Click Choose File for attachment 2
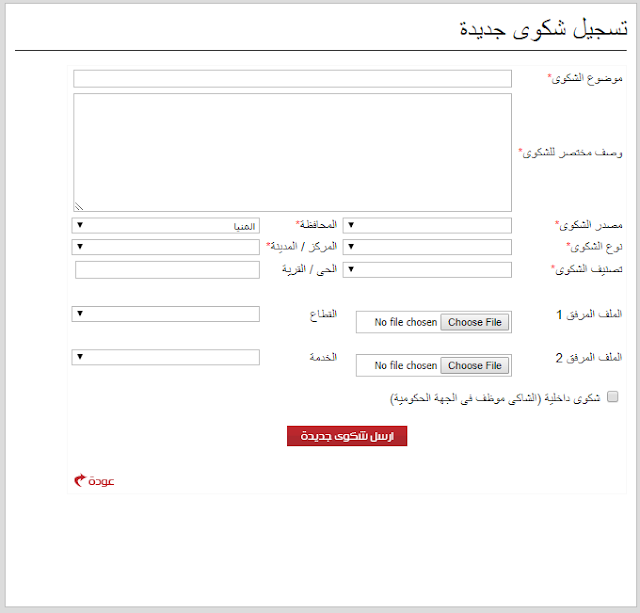The image size is (640, 613). pyautogui.click(x=475, y=366)
